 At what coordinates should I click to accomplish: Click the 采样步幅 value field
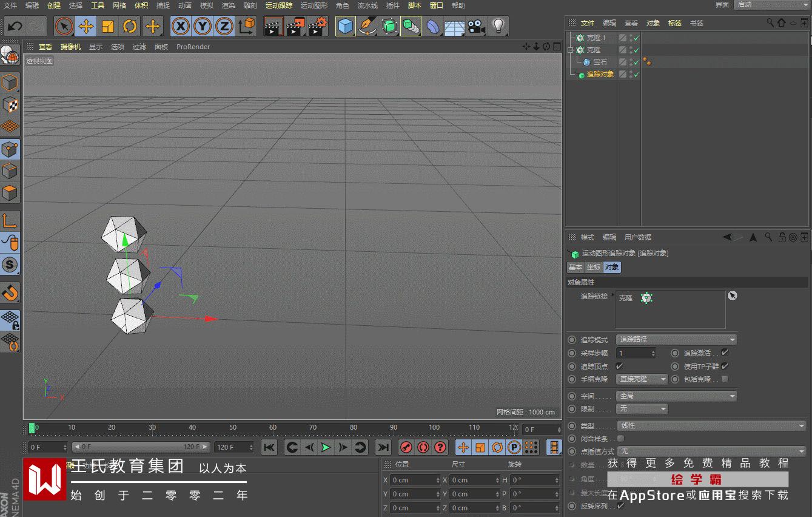pyautogui.click(x=634, y=353)
